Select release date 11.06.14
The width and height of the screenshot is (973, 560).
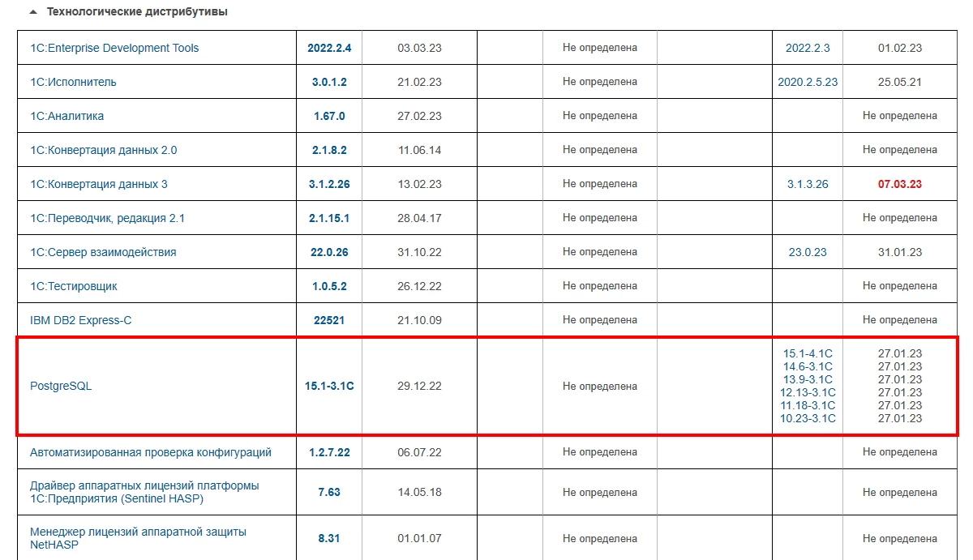click(x=419, y=150)
